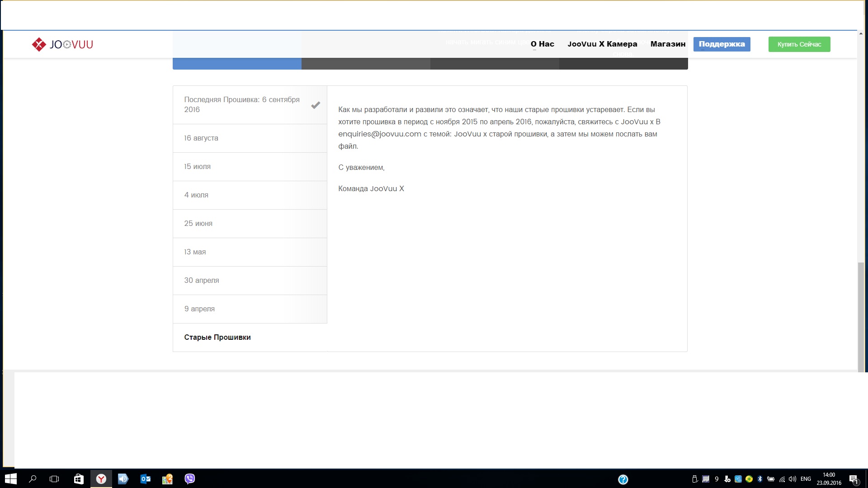Open Viber from the taskbar

pos(190,479)
